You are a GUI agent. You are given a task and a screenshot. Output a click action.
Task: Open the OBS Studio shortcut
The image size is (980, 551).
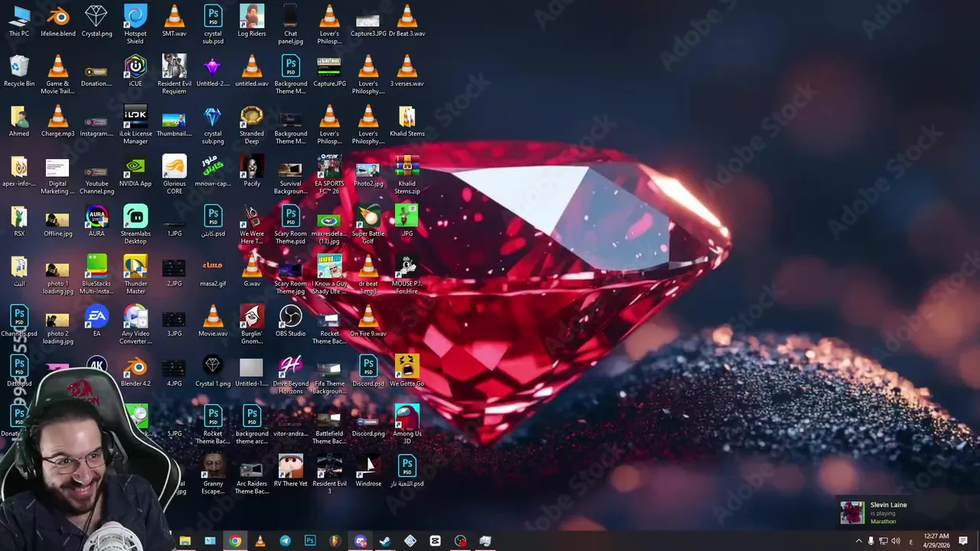click(x=291, y=321)
